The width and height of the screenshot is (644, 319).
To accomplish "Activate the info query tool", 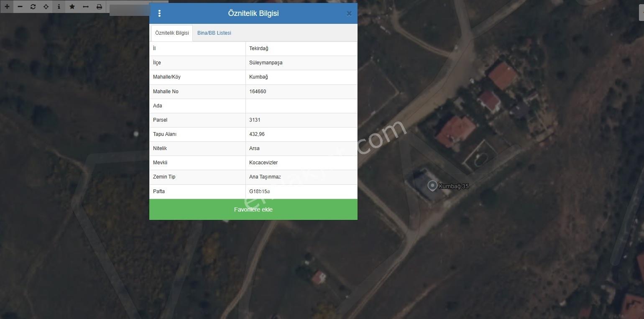I will [x=59, y=7].
